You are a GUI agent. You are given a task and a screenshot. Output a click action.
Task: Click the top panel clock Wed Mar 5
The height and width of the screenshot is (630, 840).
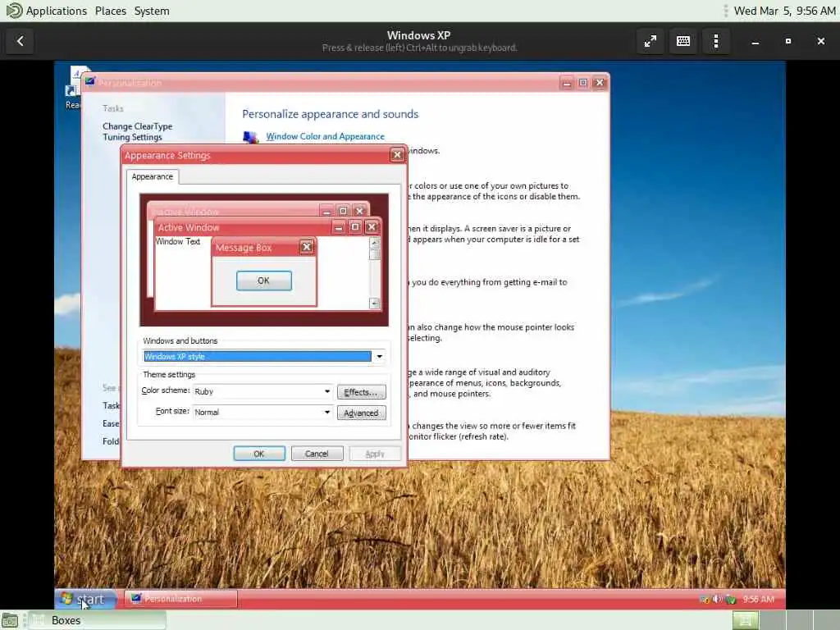[x=784, y=11]
